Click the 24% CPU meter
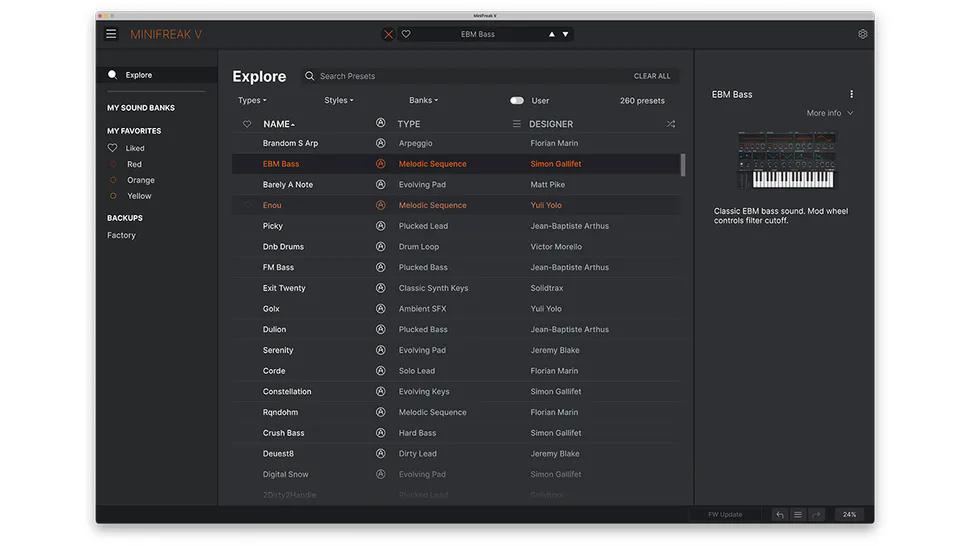 coord(849,514)
